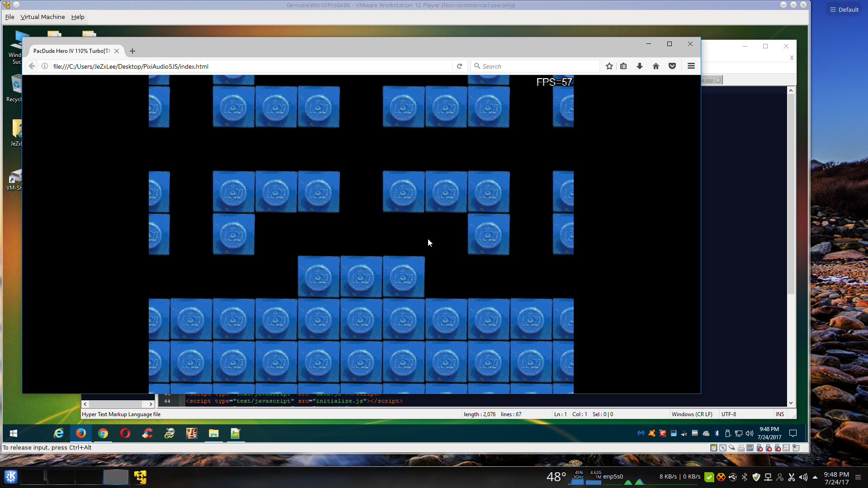Open Malwarebytes tray icon
The image size is (868, 488).
click(641, 433)
